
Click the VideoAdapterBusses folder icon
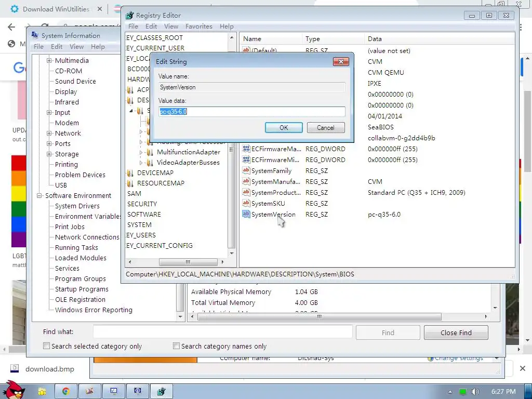tap(150, 163)
